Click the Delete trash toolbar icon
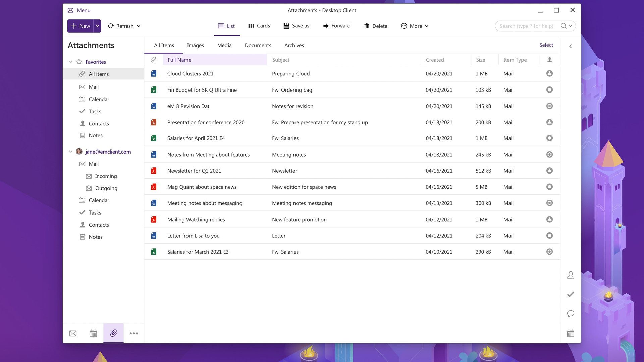 (x=367, y=26)
